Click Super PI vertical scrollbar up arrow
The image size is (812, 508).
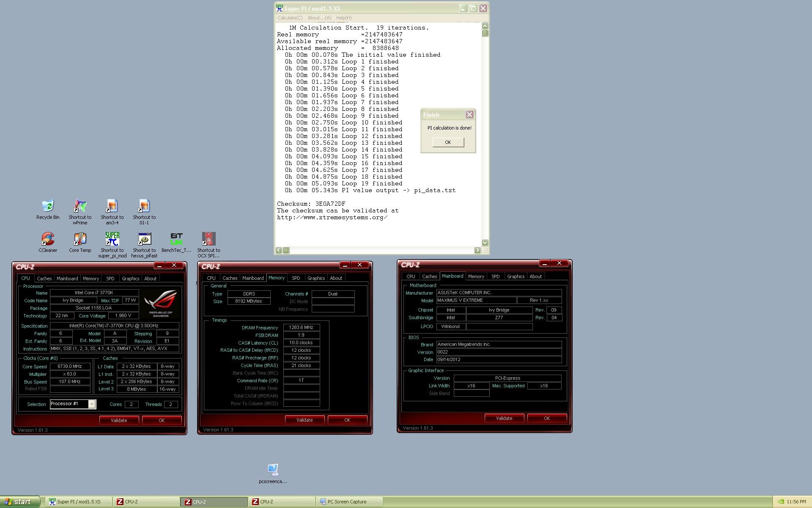click(x=485, y=26)
